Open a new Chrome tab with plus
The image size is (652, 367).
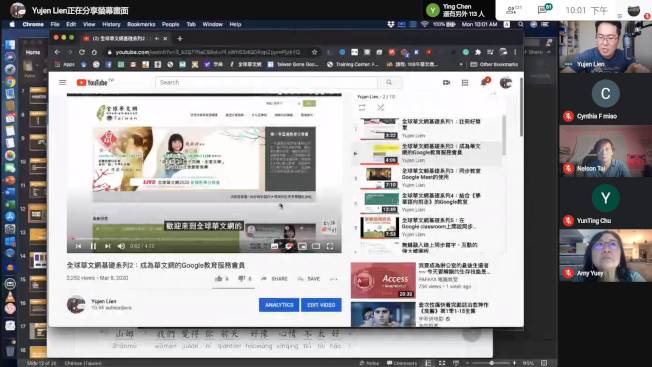point(180,38)
